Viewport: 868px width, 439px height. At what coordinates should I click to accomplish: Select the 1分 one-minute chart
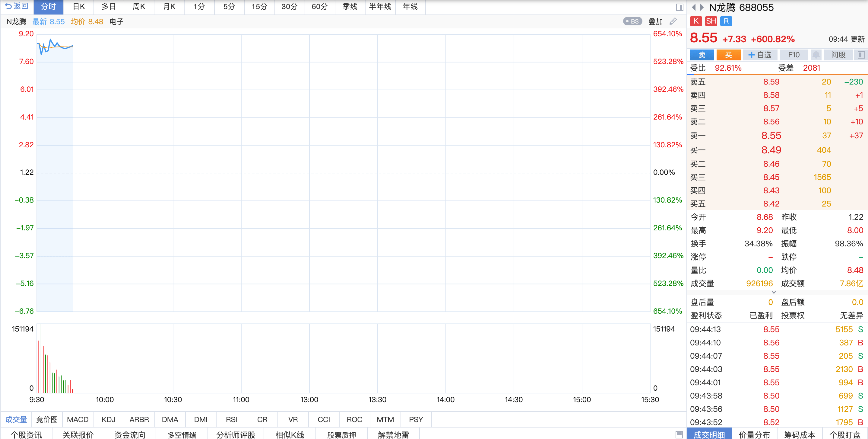[x=199, y=7]
